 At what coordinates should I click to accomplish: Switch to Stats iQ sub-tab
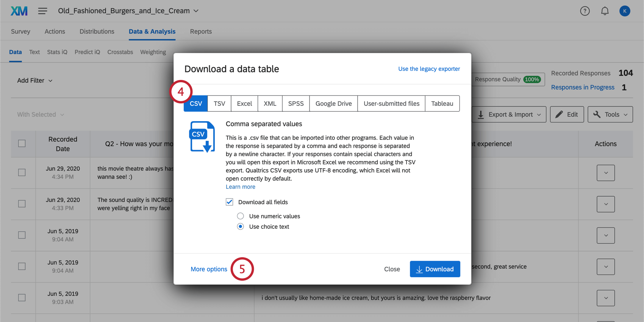click(57, 52)
